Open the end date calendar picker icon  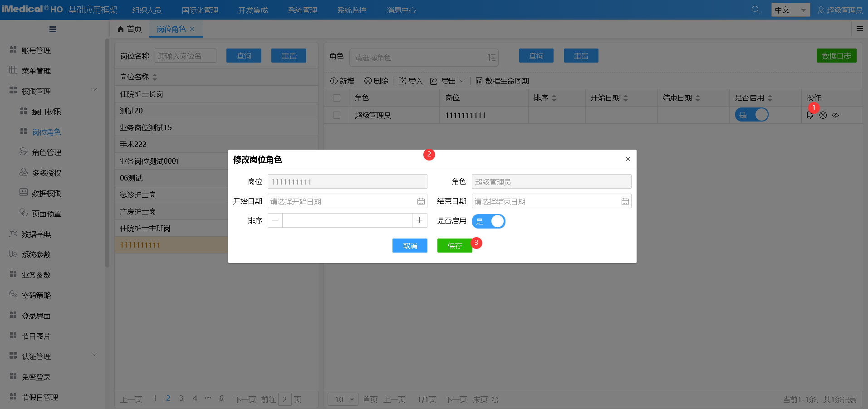click(x=625, y=201)
